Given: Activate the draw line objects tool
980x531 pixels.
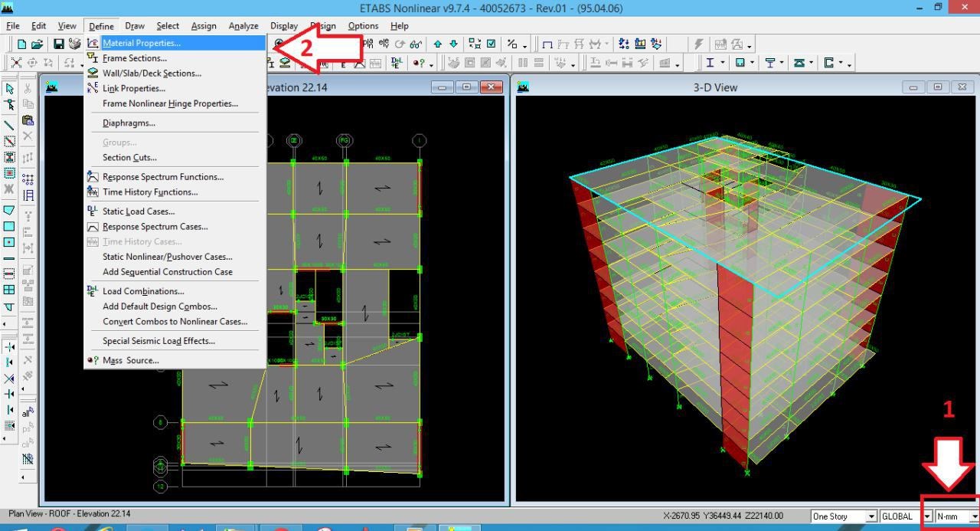Looking at the screenshot, I should click(x=10, y=125).
